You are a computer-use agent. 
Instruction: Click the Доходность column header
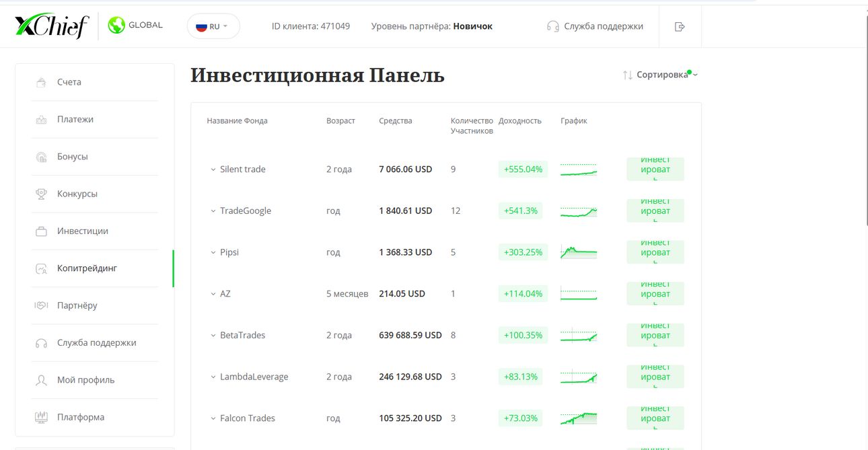(520, 121)
